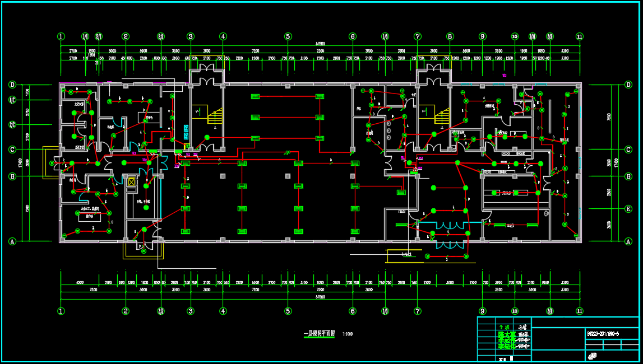The height and width of the screenshot is (364, 643).
Task: Select axis bubble 8 above the plan
Action: [450, 36]
